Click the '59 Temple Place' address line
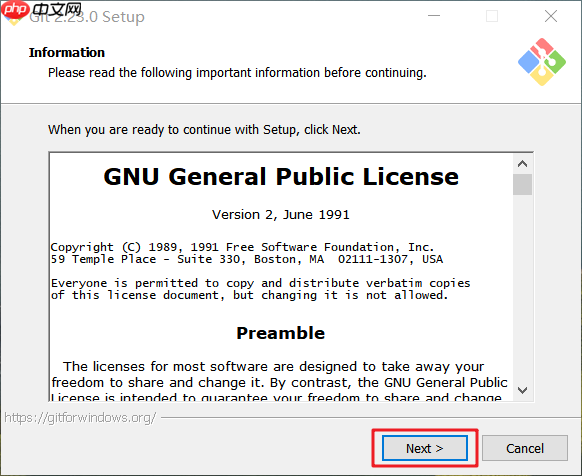This screenshot has width=582, height=476. tap(247, 259)
